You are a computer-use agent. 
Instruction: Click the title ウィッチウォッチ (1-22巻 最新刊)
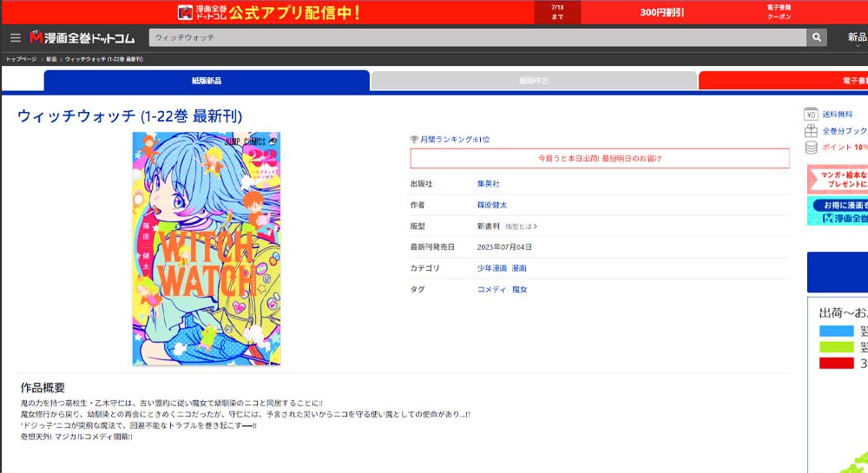point(129,115)
